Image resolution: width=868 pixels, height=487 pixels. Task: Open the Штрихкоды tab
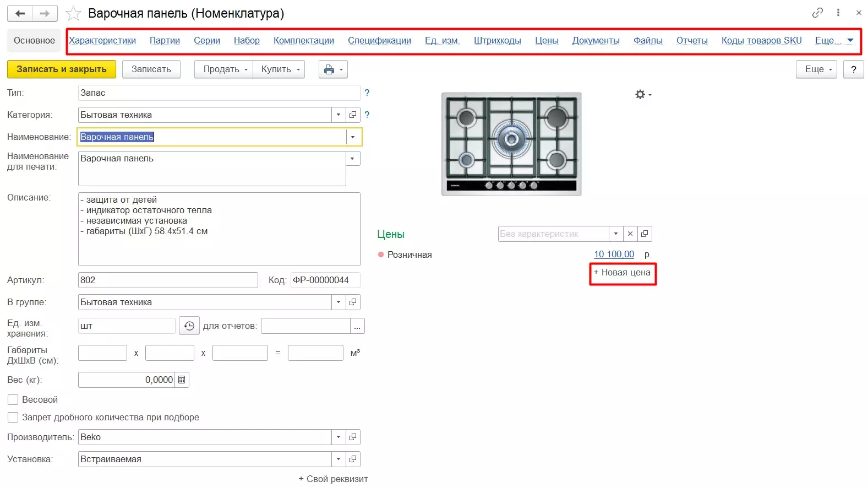click(x=498, y=40)
